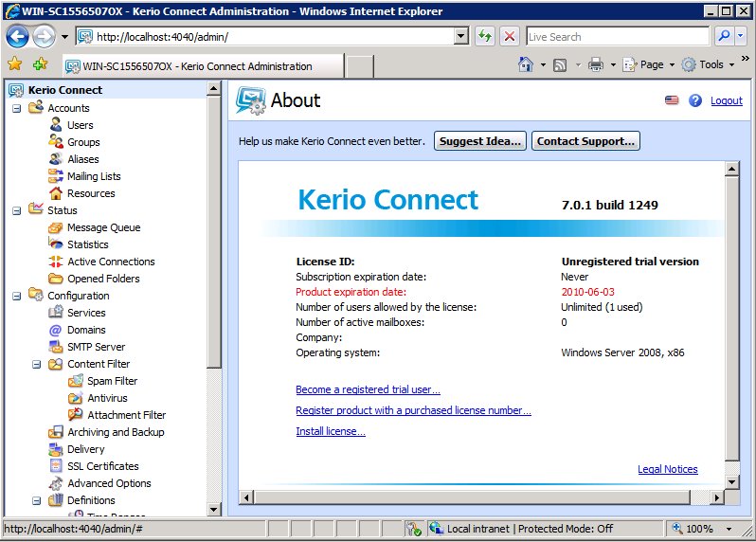Open the Domains at-sign icon
The width and height of the screenshot is (756, 542).
pyautogui.click(x=56, y=330)
